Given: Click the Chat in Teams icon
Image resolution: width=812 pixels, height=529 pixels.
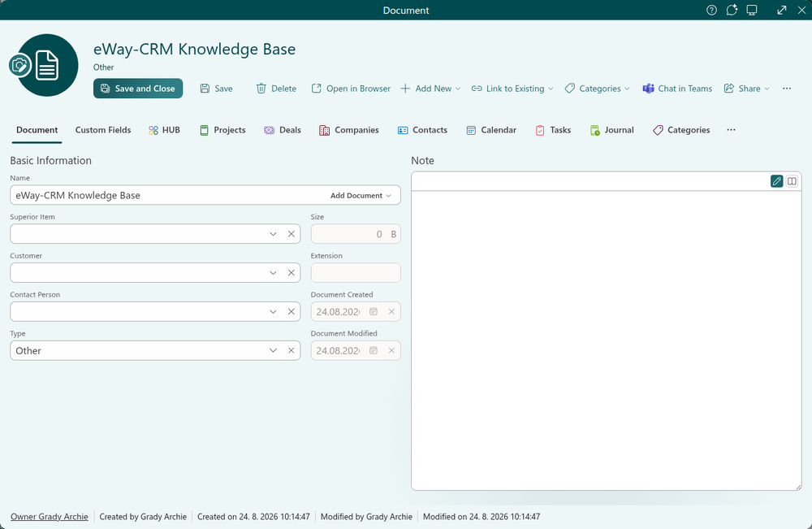Looking at the screenshot, I should tap(648, 89).
